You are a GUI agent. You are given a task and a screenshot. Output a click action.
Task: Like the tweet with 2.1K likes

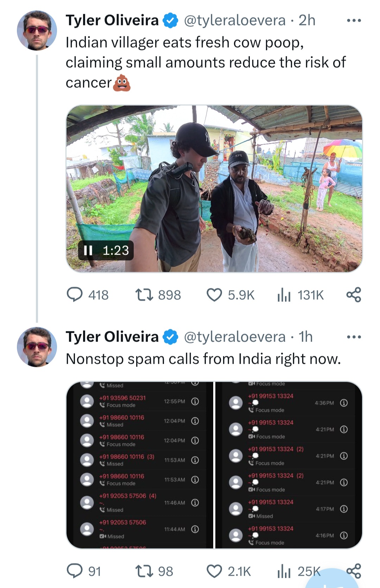point(214,571)
